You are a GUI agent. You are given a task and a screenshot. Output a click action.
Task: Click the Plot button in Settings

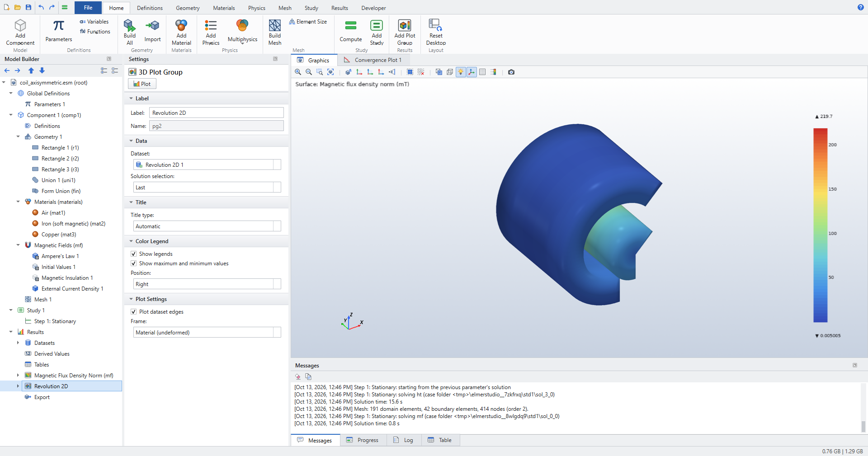click(142, 84)
